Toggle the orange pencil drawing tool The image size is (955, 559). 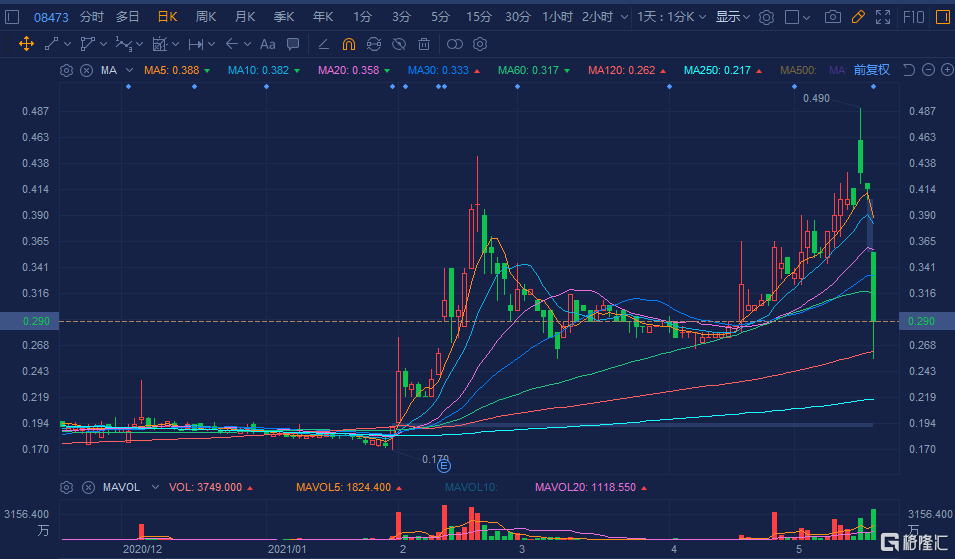click(858, 17)
